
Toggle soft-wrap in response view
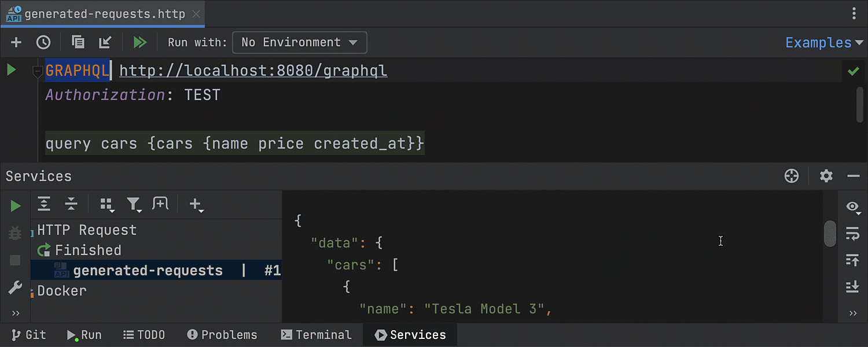pyautogui.click(x=852, y=233)
